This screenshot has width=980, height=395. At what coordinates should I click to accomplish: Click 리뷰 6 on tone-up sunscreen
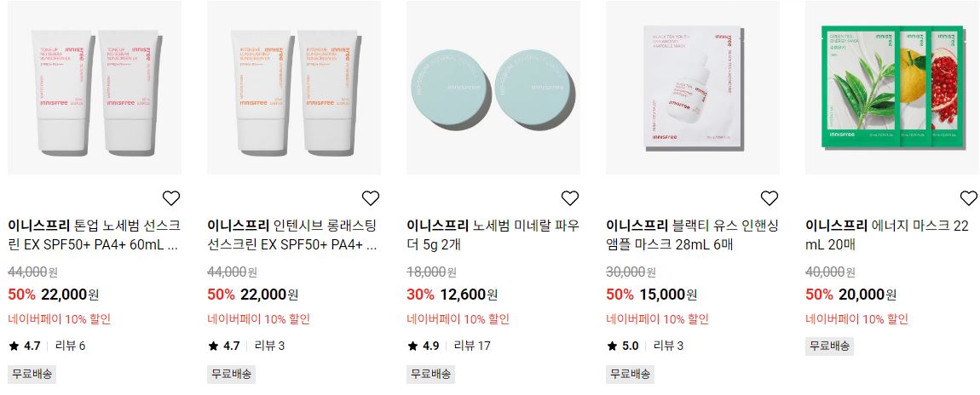pos(70,346)
